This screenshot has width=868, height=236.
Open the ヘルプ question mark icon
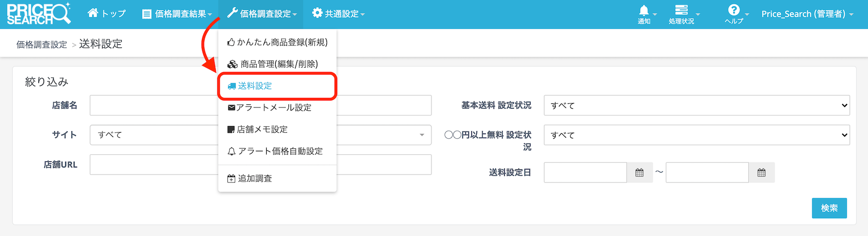(x=734, y=11)
